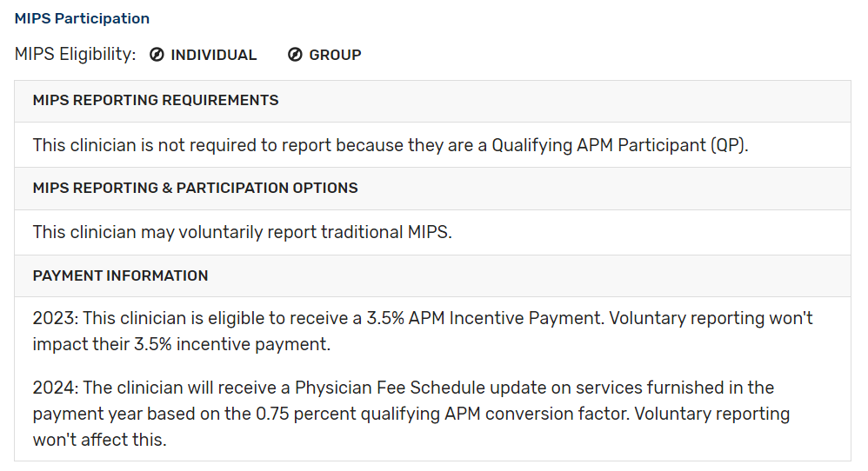
Task: Click the not-eligible icon beside INDIVIDUAL
Action: (x=157, y=55)
